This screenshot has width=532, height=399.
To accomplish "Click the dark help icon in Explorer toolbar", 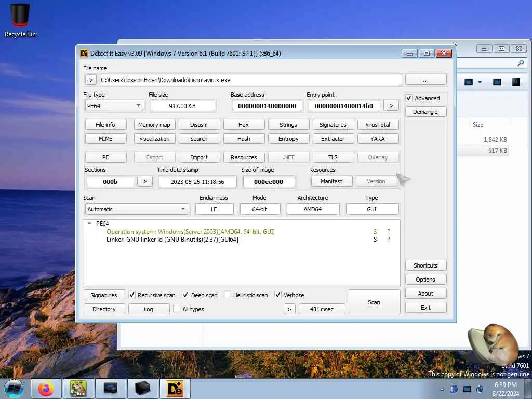I will [516, 82].
